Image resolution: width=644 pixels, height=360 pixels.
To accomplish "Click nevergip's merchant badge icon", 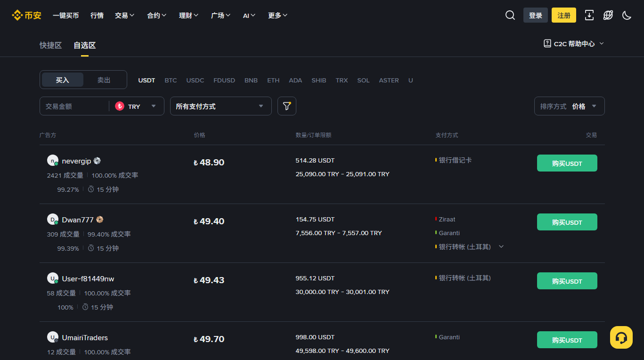I will (x=97, y=161).
